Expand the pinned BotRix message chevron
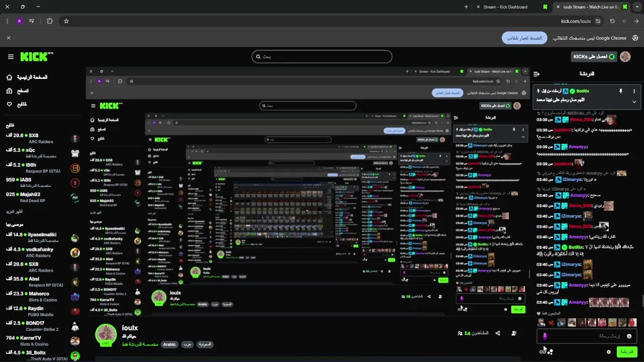644x362 pixels. [634, 102]
